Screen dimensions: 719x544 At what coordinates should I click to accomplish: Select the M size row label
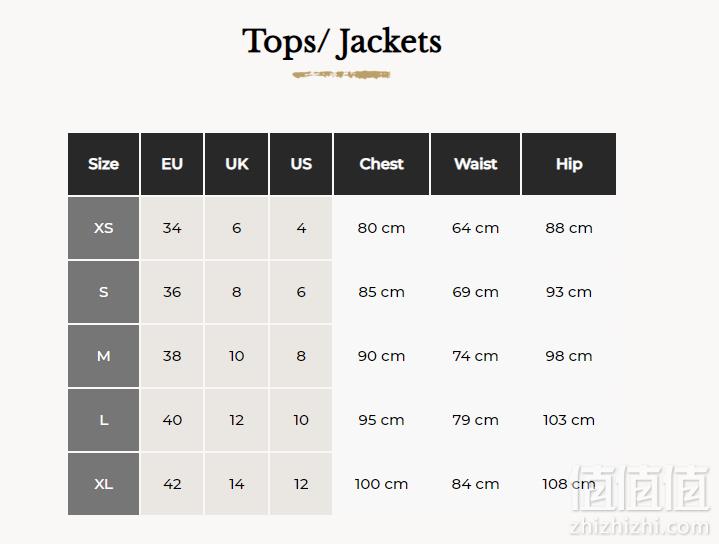[104, 356]
